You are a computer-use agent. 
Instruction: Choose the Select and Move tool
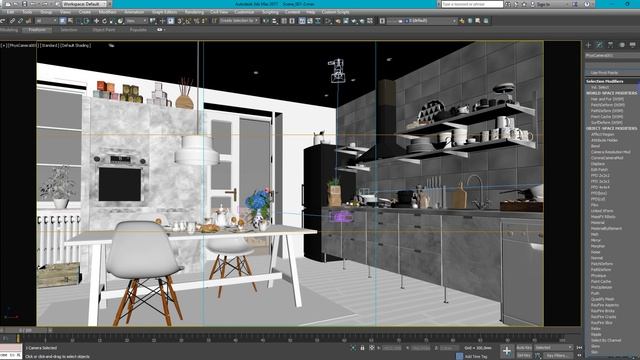[96, 20]
